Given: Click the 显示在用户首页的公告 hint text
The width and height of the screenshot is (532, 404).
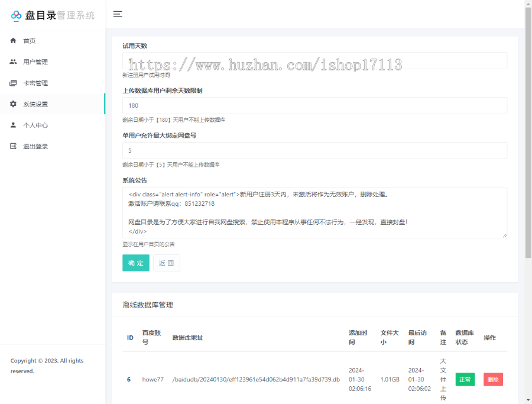Looking at the screenshot, I should tap(148, 244).
